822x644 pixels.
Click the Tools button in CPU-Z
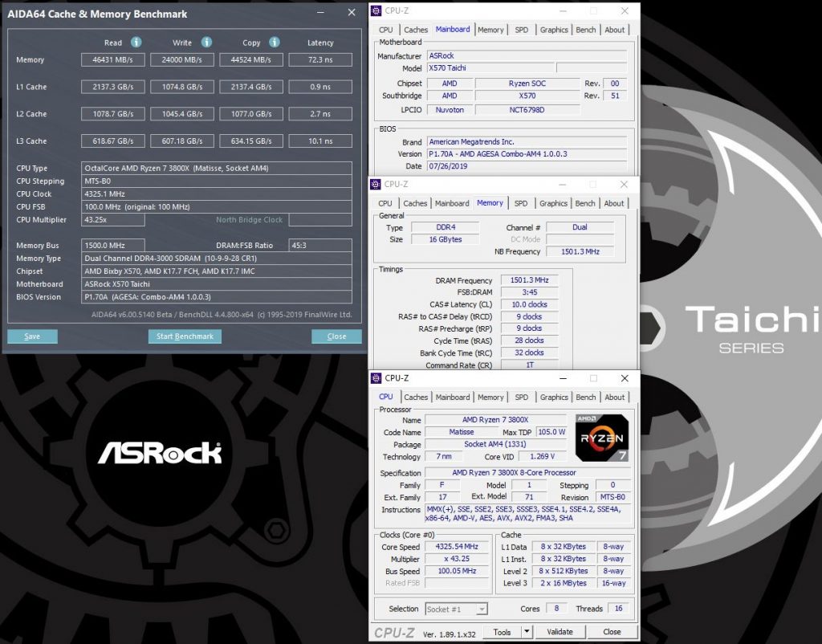(x=502, y=632)
